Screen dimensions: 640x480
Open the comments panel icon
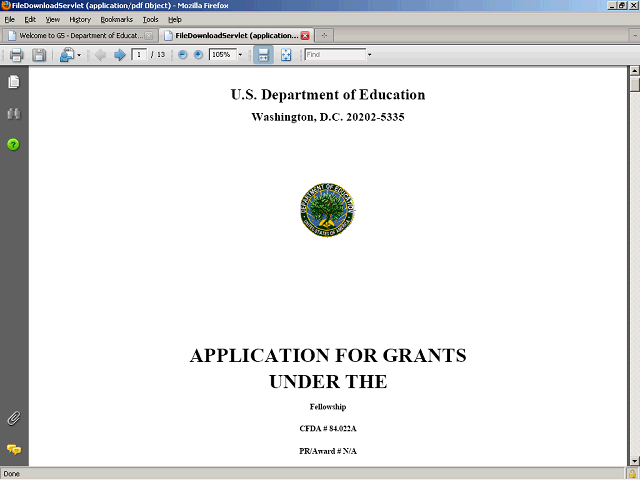tap(14, 449)
